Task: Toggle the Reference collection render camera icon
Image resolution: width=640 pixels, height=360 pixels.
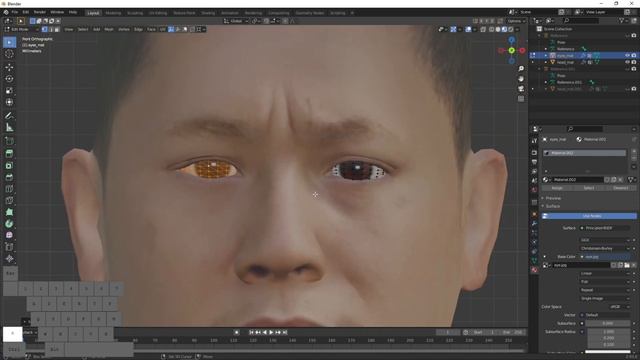Action: (634, 36)
